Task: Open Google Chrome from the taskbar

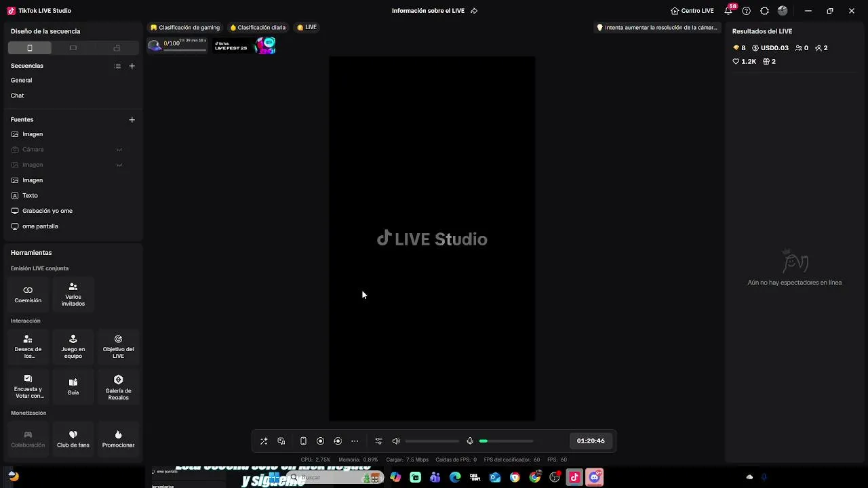Action: (535, 477)
